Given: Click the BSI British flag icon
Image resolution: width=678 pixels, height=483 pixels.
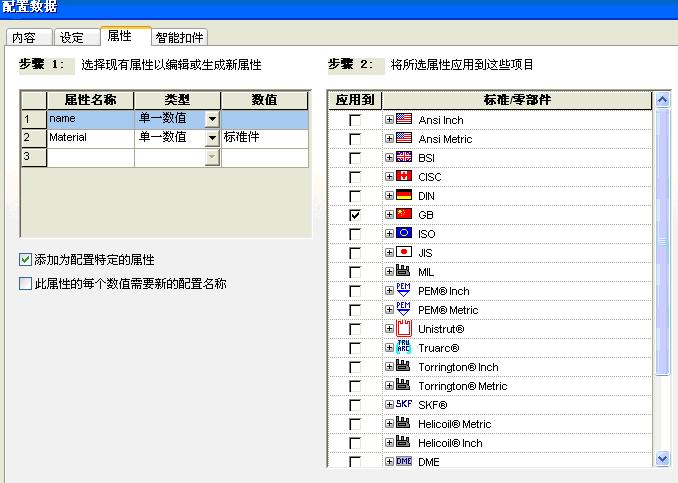Looking at the screenshot, I should pyautogui.click(x=404, y=157).
